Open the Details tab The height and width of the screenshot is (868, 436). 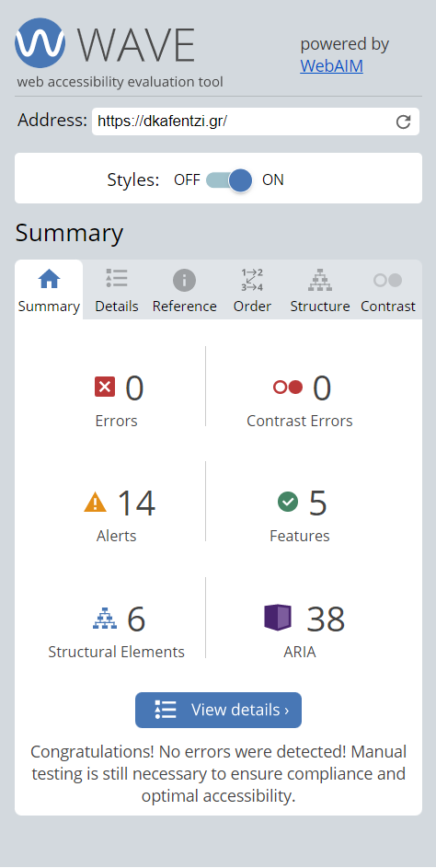[x=117, y=290]
